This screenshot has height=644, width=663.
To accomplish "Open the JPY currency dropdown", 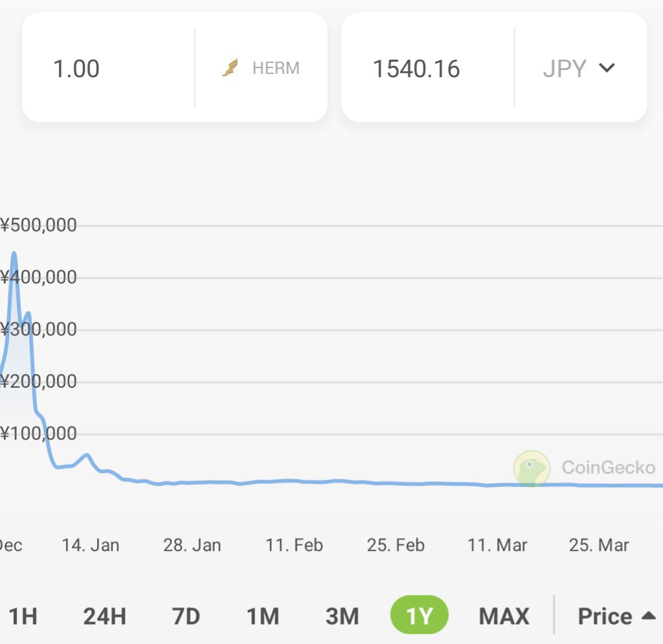I will point(579,68).
